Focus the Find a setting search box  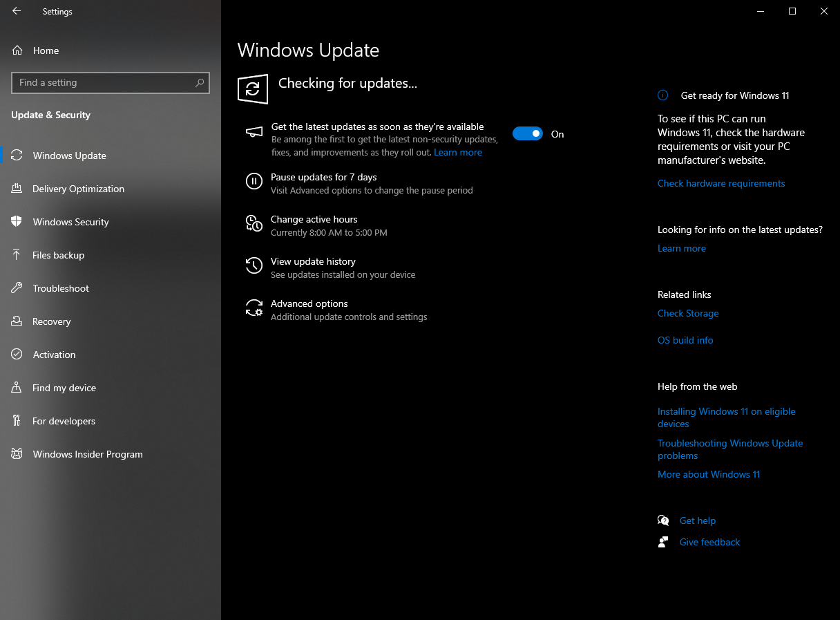tap(111, 82)
